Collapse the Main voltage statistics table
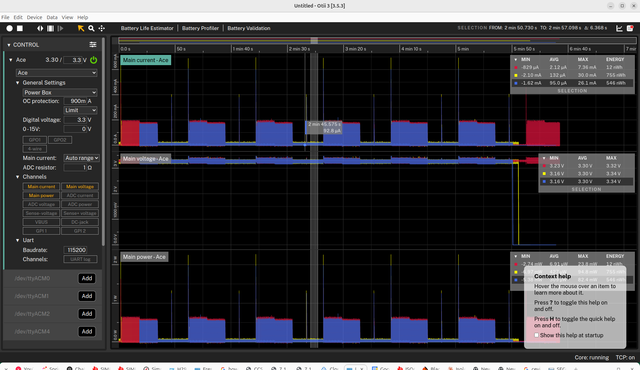The height and width of the screenshot is (370, 640). point(544,158)
